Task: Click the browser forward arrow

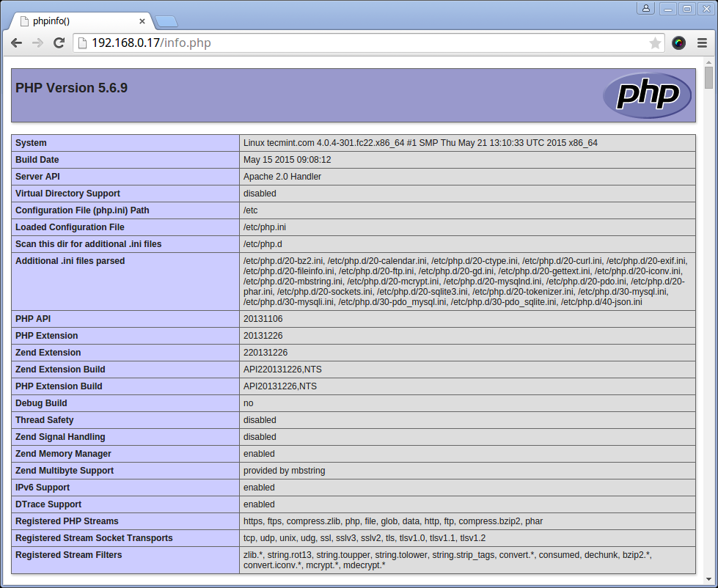Action: click(37, 43)
